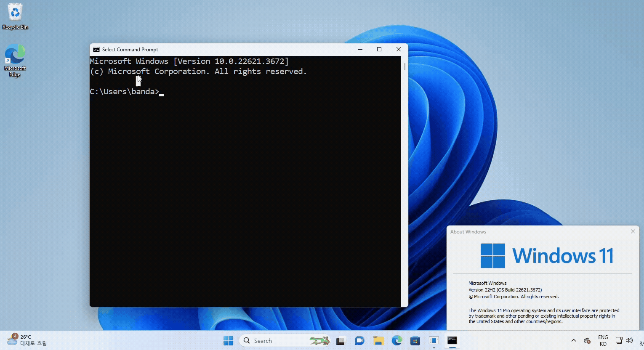
Task: Close the About Windows dialog
Action: coord(633,232)
